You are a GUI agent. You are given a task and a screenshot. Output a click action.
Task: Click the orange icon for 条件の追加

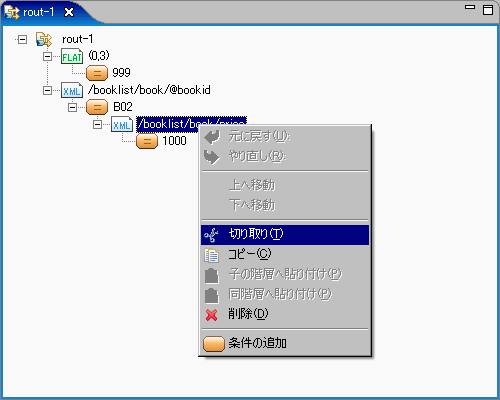pos(214,344)
